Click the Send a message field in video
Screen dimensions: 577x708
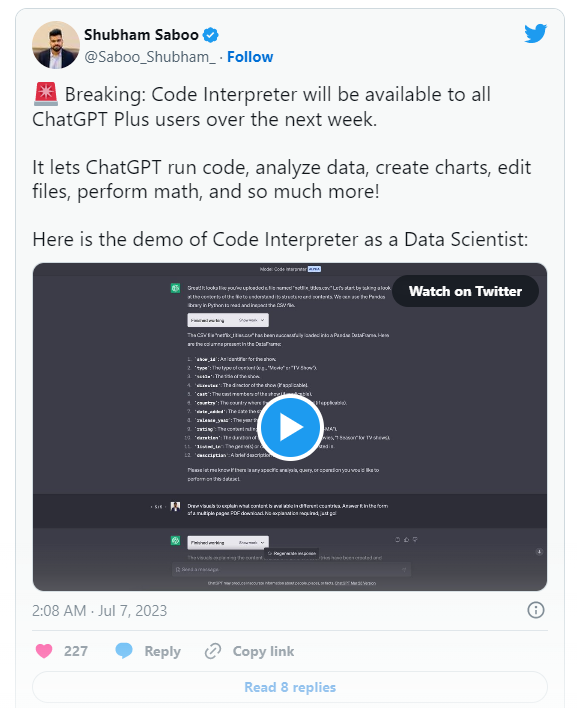click(x=292, y=569)
